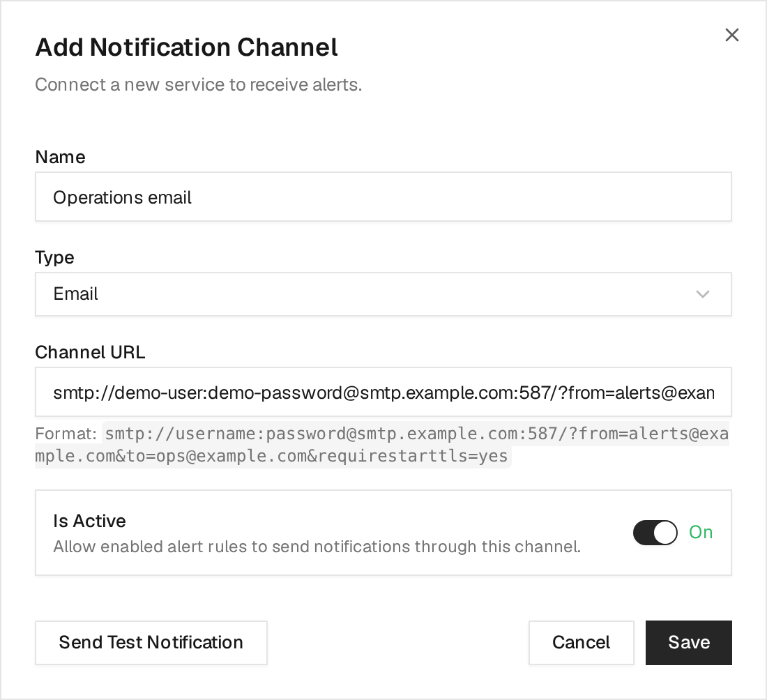Click the 'Add Notification Channel' heading
Viewport: 767px width, 700px height.
(x=186, y=47)
